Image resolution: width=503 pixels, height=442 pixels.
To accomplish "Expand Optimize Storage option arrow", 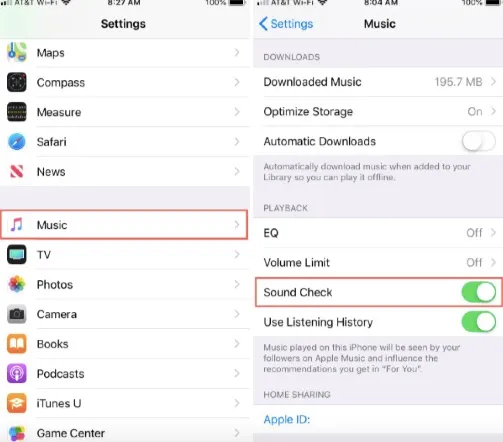I will pos(493,111).
